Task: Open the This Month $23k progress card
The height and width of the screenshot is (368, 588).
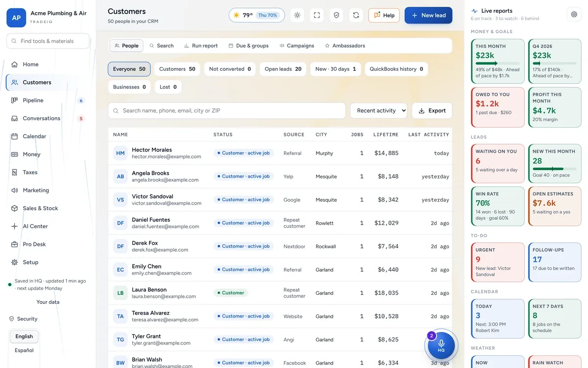Action: coord(498,61)
